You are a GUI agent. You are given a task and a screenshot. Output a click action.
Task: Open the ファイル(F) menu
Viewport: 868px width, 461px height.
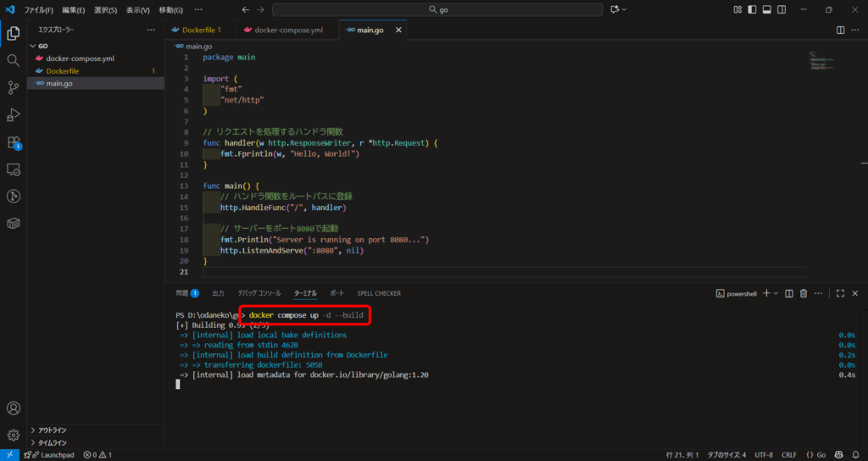point(38,10)
